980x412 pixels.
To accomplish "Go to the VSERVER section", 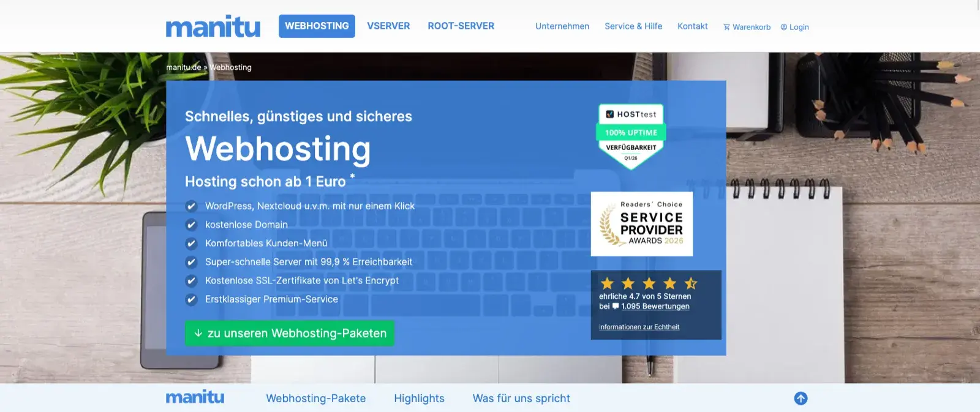I will click(388, 26).
